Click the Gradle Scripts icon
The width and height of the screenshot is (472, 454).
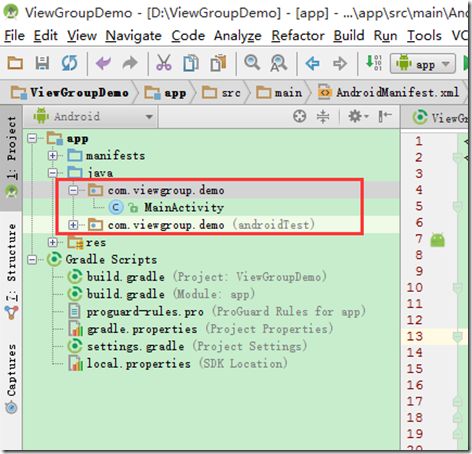54,259
